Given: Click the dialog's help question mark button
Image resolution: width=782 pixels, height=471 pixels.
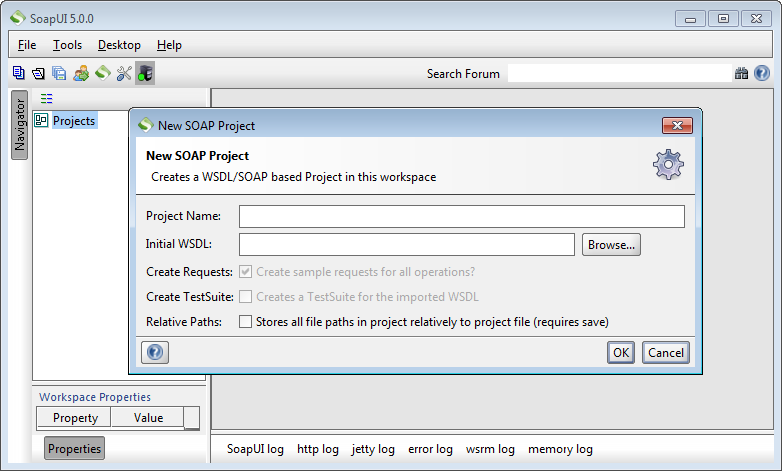Looking at the screenshot, I should pyautogui.click(x=155, y=352).
